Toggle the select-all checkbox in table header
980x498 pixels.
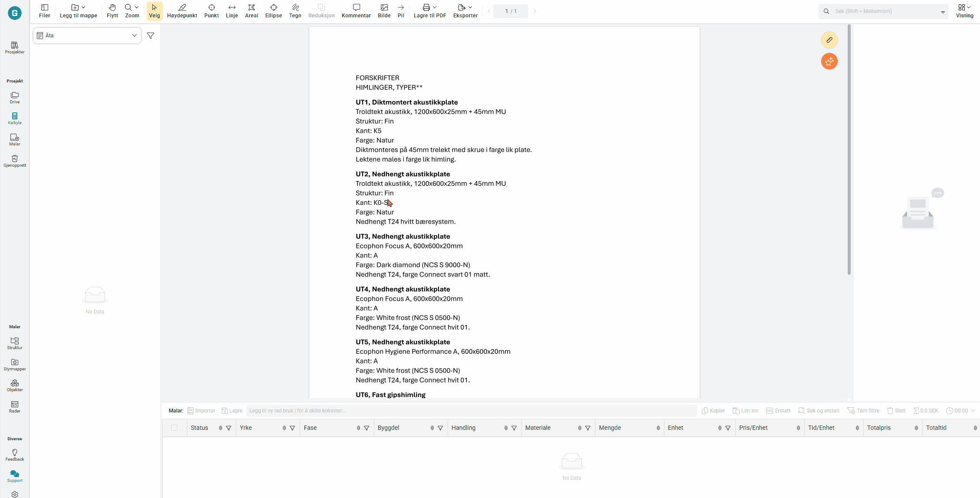pyautogui.click(x=174, y=428)
